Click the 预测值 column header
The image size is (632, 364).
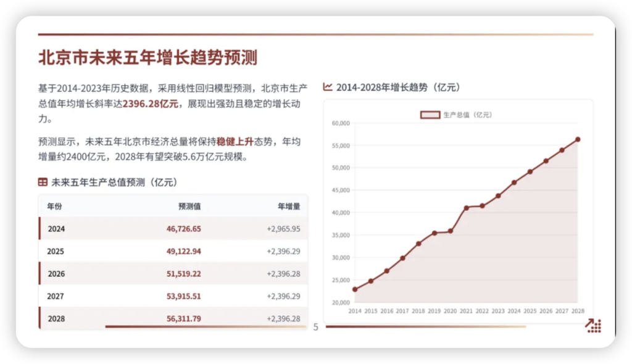tap(189, 206)
